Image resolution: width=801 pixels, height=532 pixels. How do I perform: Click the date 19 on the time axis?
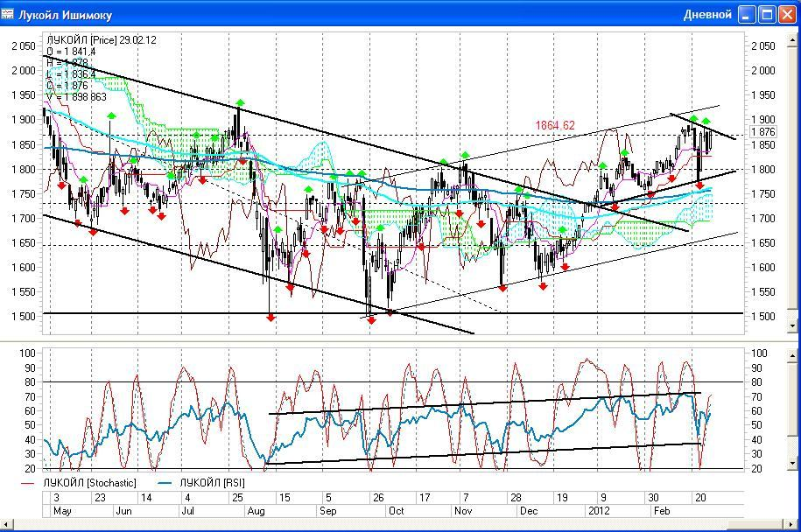point(562,498)
